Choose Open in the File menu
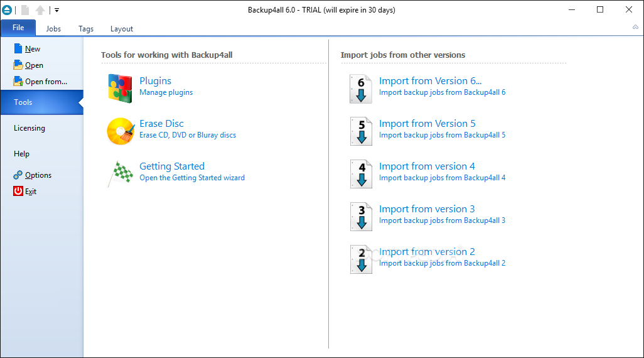 click(34, 65)
